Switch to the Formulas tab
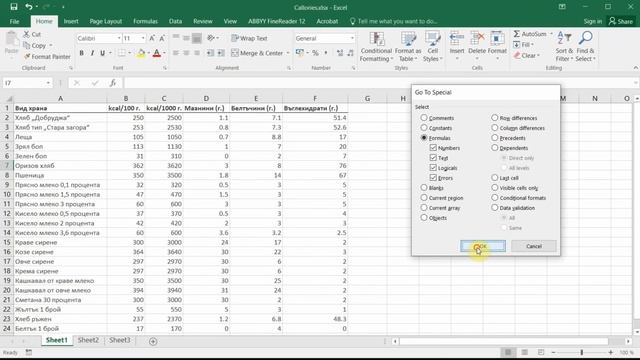The height and width of the screenshot is (360, 640). (145, 21)
